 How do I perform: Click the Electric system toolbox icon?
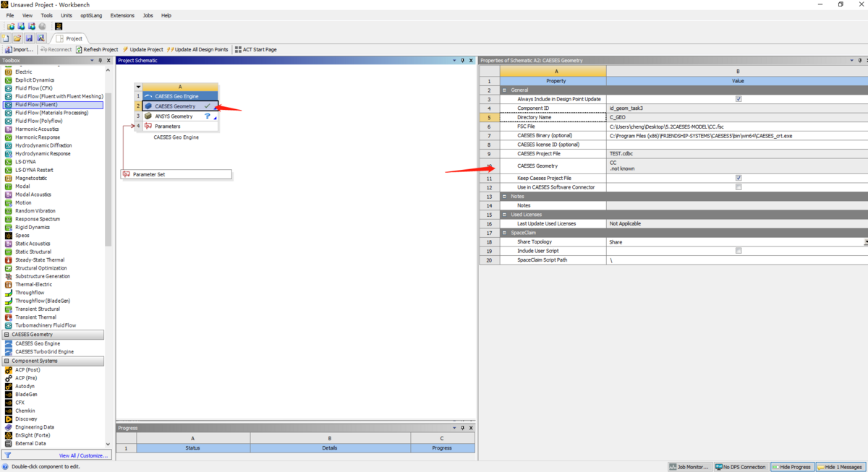9,72
